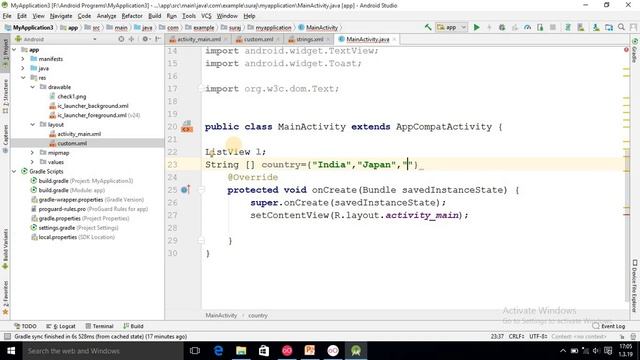Screen dimensions: 640x360
Task: Open Device File Explorer side tab
Action: [x=635, y=286]
